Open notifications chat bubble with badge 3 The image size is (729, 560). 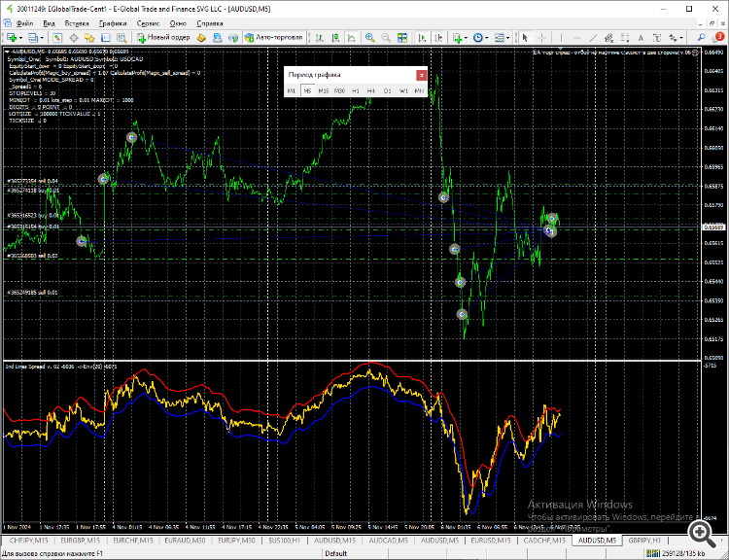tap(718, 37)
